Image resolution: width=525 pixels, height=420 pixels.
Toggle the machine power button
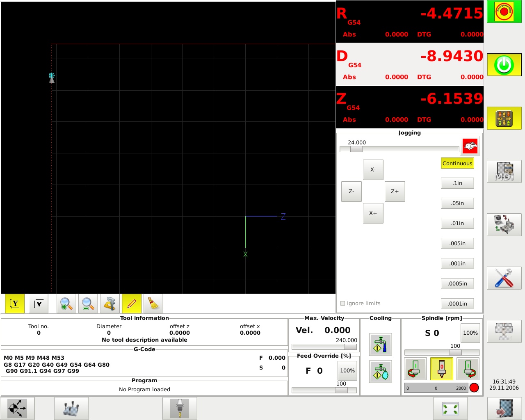coord(504,65)
